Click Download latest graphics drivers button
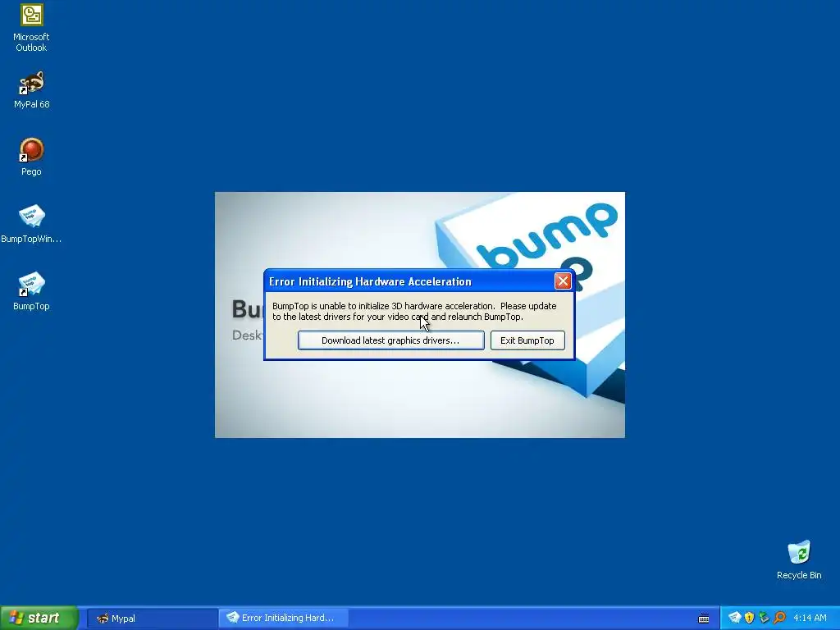Image resolution: width=840 pixels, height=630 pixels. (391, 340)
